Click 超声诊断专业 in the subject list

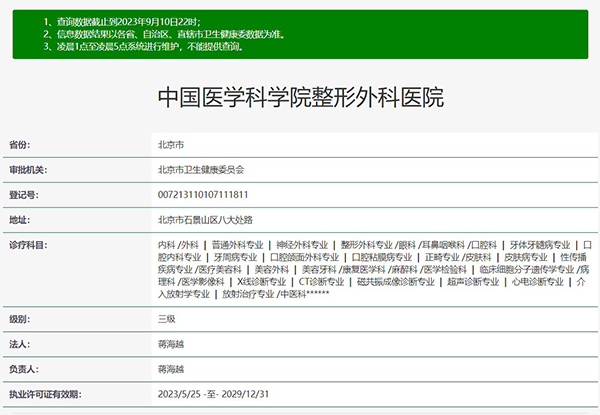(473, 282)
